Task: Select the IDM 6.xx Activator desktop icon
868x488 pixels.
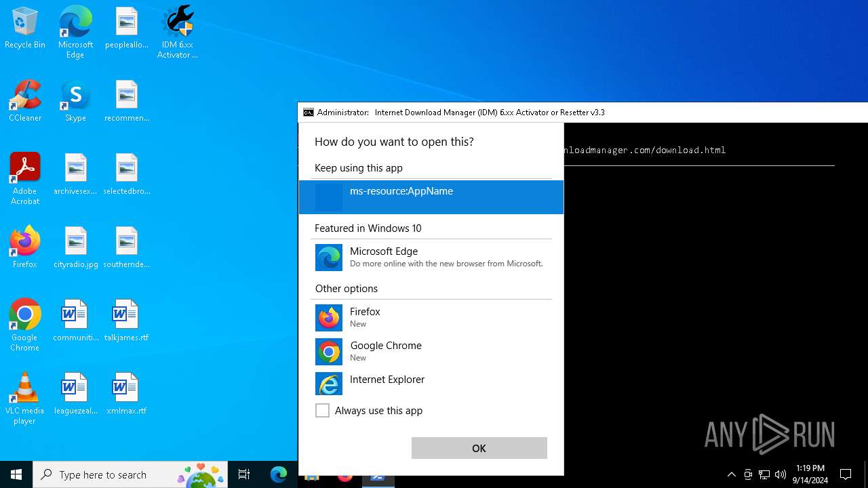Action: [178, 33]
